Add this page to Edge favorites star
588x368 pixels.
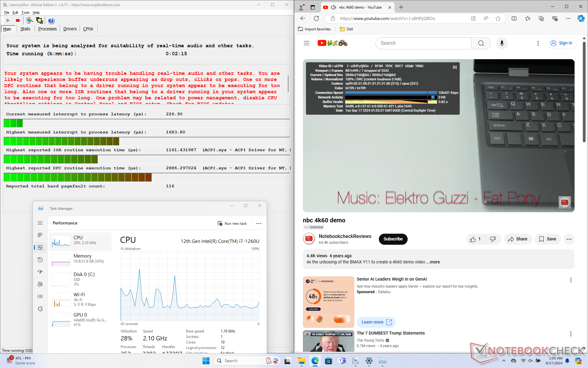[498, 18]
